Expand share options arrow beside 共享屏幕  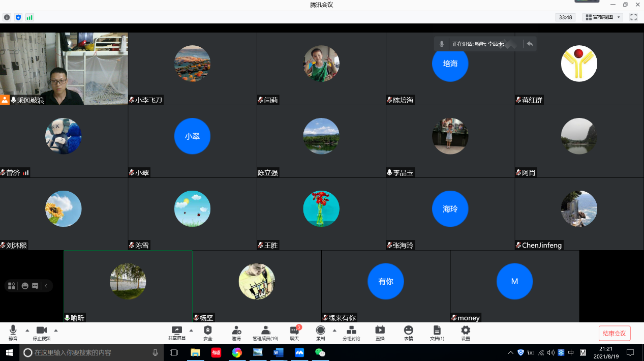191,330
